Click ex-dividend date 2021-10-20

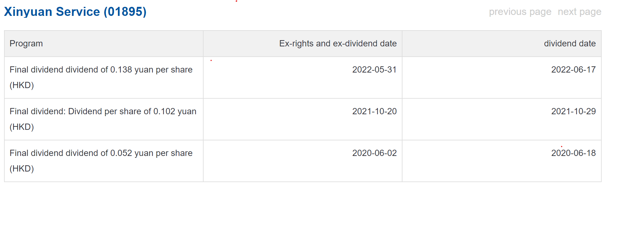point(374,111)
